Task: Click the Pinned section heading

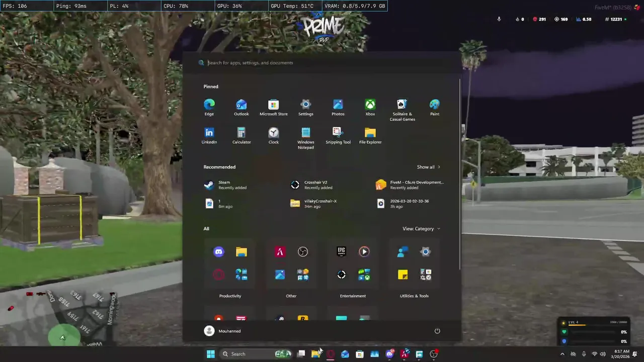Action: (x=211, y=86)
